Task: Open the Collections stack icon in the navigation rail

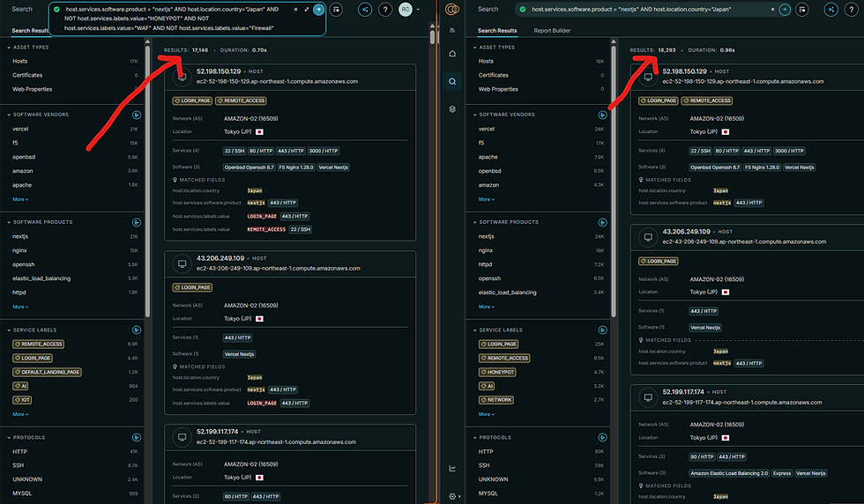Action: (452, 109)
